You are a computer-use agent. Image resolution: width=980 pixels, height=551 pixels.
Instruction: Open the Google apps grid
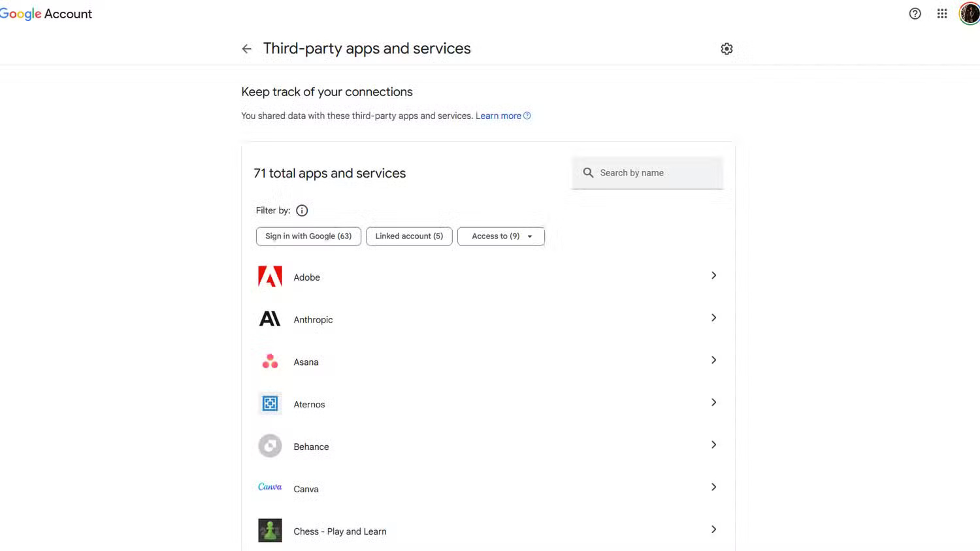pos(941,13)
